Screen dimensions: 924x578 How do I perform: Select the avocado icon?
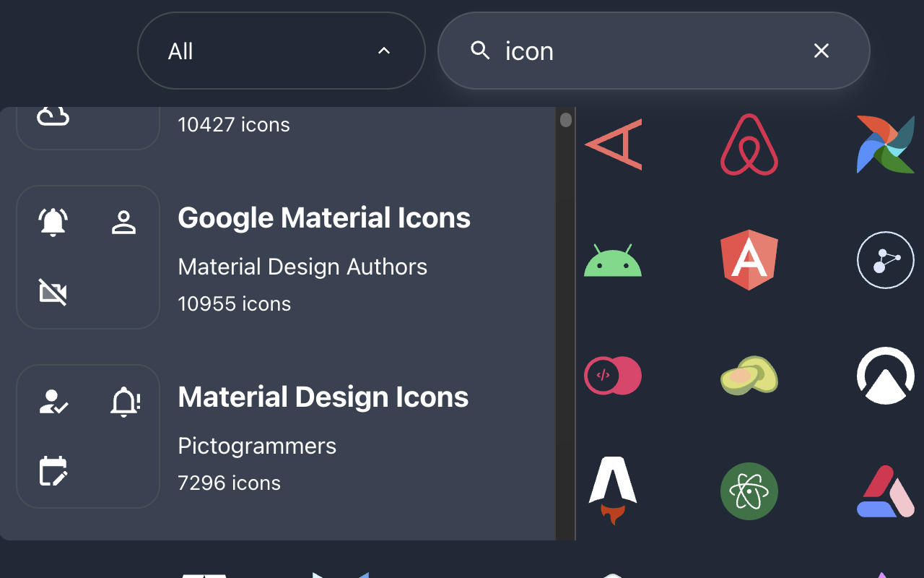pyautogui.click(x=749, y=376)
